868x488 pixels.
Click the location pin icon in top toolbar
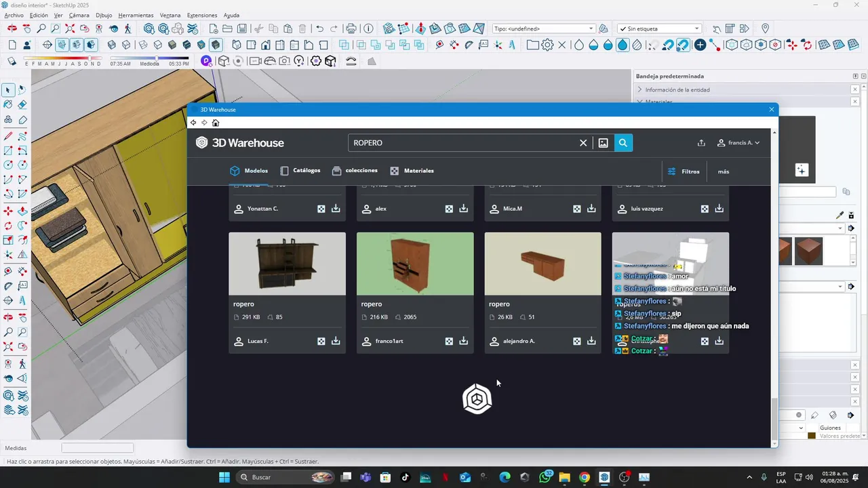coord(766,28)
